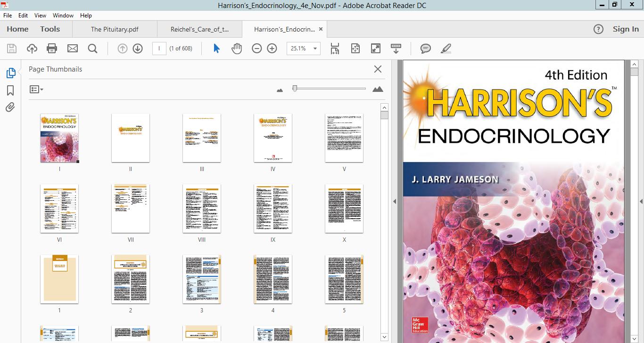Switch to The Pituitary.pdf tab

[x=115, y=29]
